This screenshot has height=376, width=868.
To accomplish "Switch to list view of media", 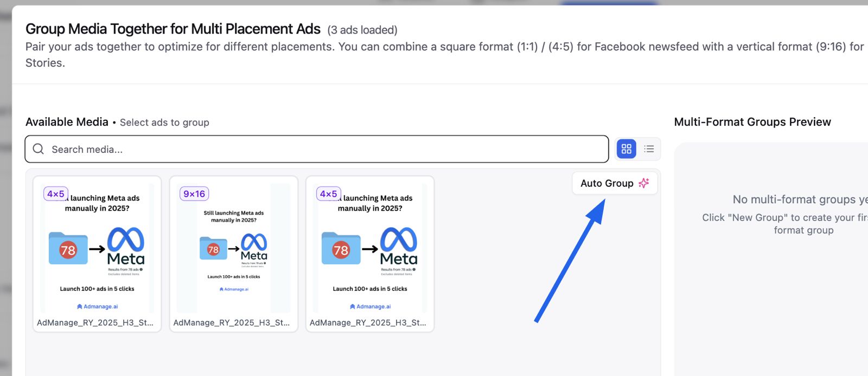I will coord(649,148).
